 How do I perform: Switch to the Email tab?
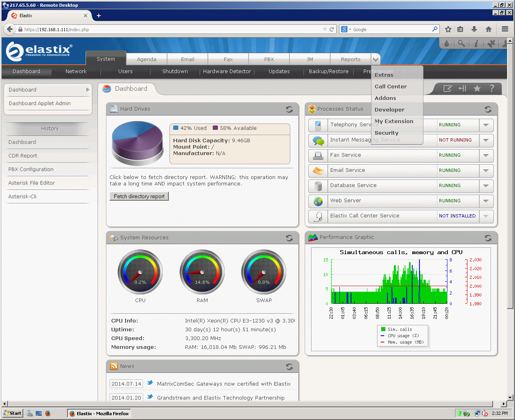click(188, 59)
